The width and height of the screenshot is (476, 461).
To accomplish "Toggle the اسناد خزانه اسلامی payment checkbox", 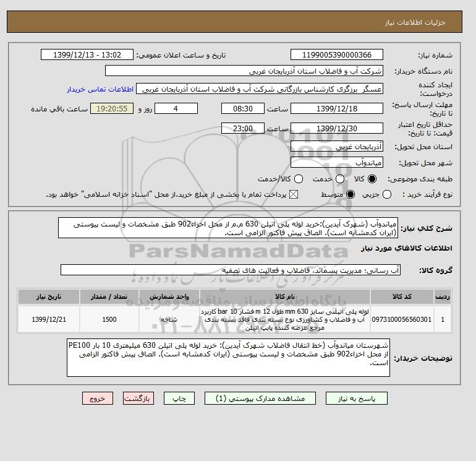I will point(294,194).
